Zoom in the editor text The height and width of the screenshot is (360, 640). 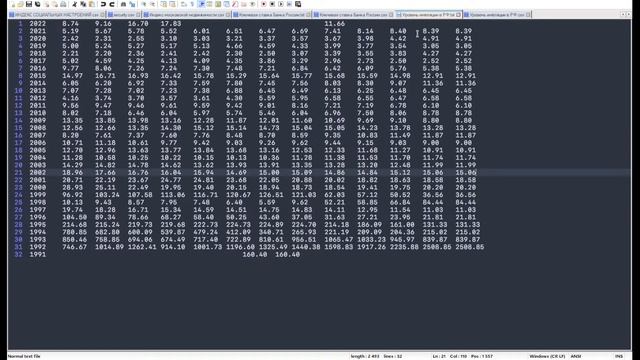[x=144, y=4]
